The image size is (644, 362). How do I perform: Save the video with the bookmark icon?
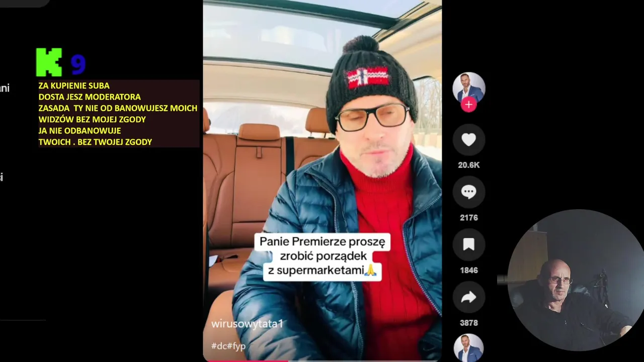point(468,245)
